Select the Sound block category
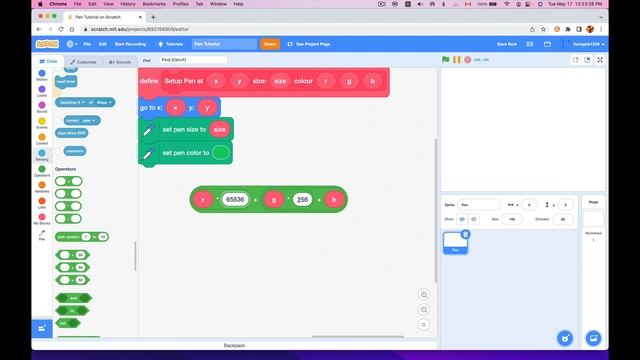Screen dimensions: 640x360 (x=42, y=107)
